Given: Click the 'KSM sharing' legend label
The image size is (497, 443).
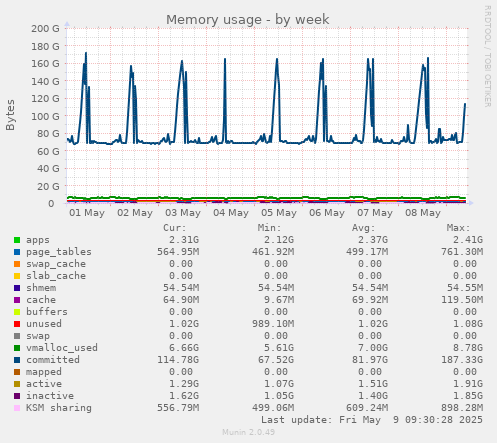Looking at the screenshot, I should click(59, 408).
